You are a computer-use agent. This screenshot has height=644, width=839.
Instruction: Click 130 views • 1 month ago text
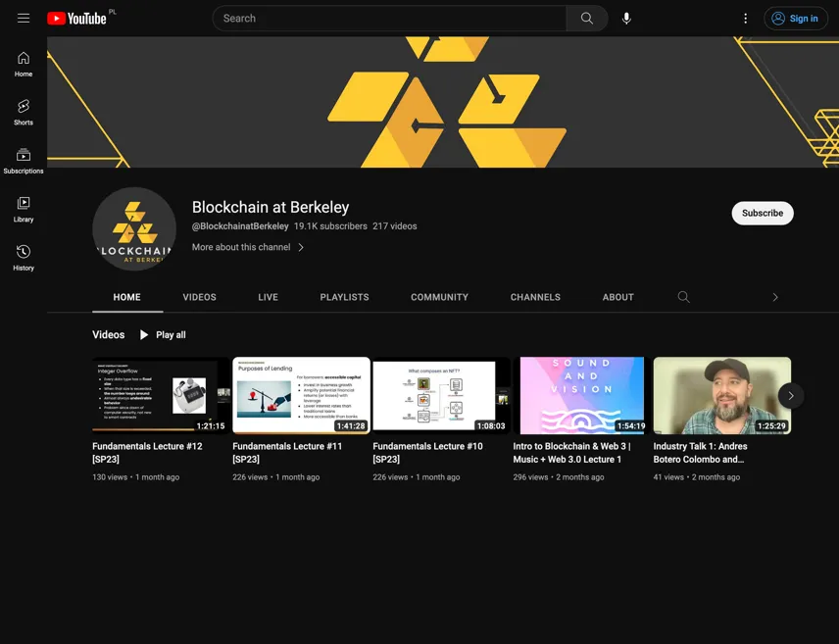(x=136, y=477)
